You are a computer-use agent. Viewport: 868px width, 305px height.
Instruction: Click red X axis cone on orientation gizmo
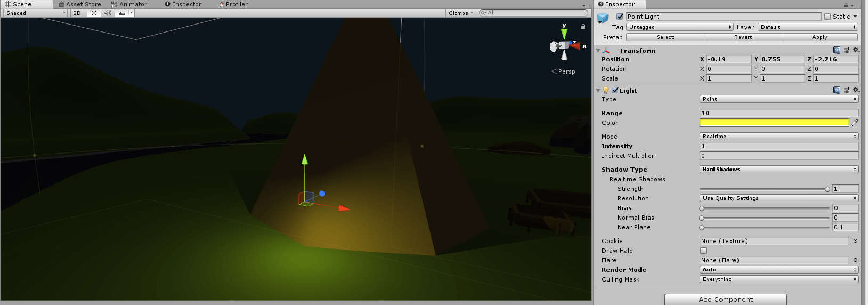575,46
